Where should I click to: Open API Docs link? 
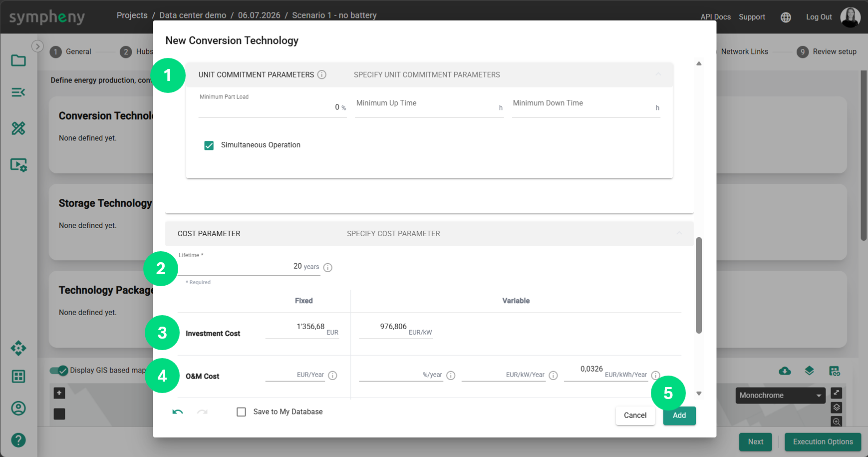tap(715, 17)
